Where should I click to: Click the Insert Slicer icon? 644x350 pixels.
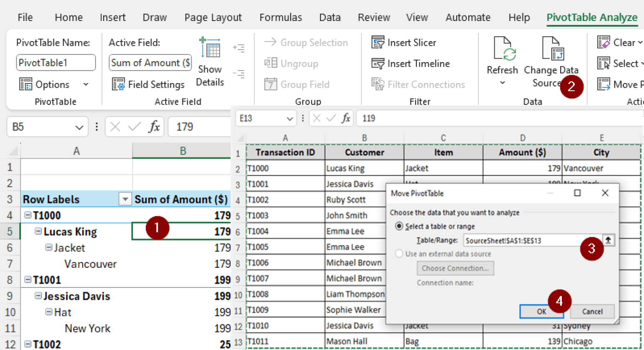379,42
